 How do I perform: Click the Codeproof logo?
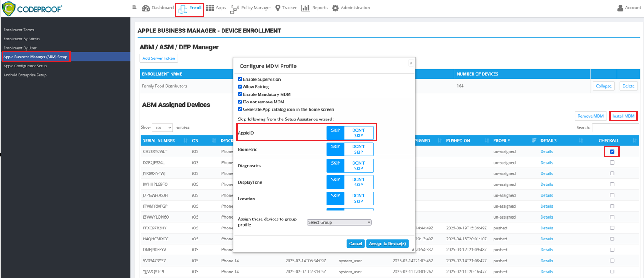coord(32,8)
